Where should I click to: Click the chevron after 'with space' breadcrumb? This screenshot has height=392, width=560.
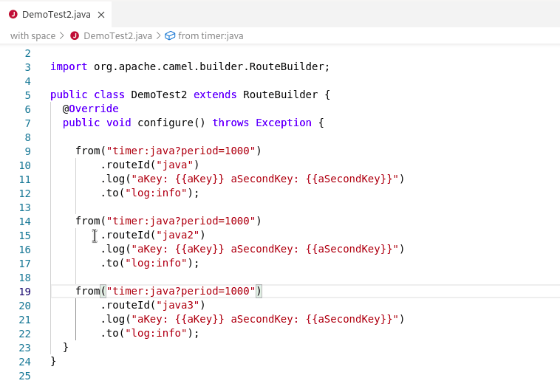pos(62,35)
